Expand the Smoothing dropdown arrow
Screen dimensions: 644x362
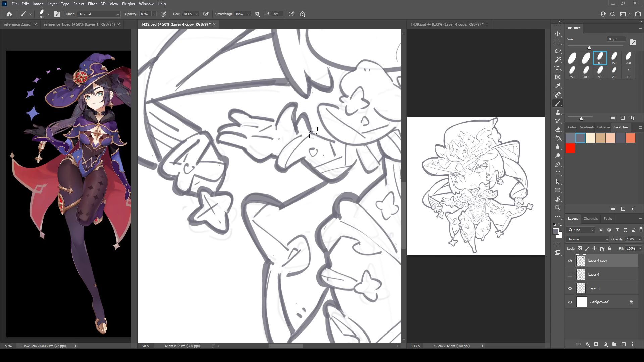pos(249,14)
